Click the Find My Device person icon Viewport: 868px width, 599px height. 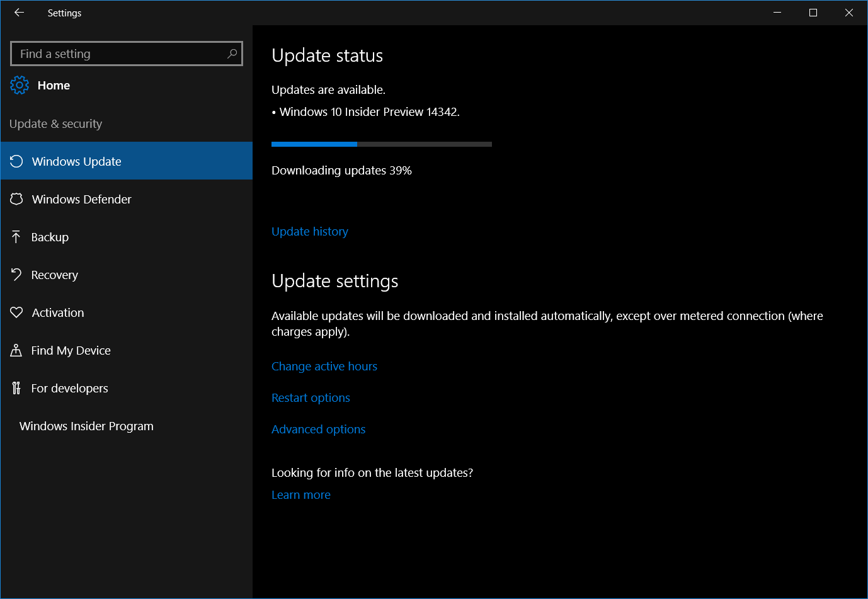point(16,350)
